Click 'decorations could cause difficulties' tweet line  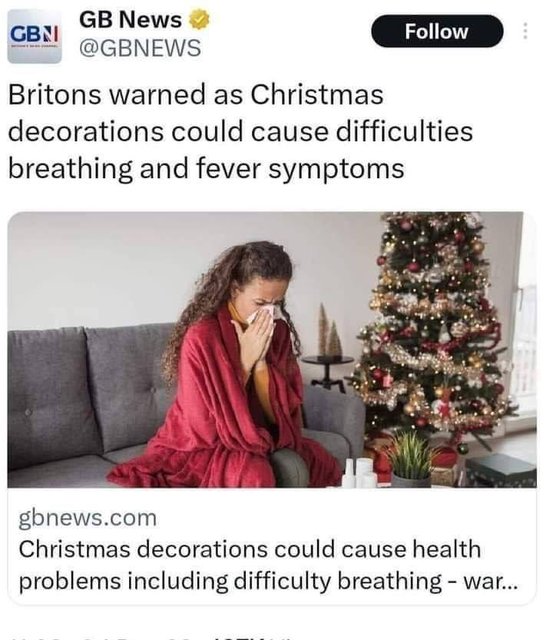pos(240,131)
